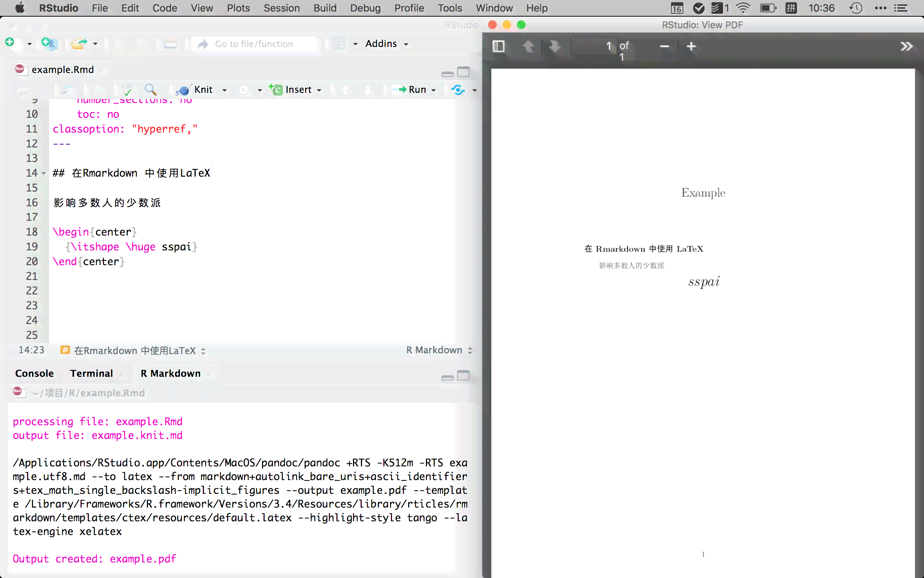Click the workspace panes grid icon
The width and height of the screenshot is (924, 578).
[x=339, y=44]
